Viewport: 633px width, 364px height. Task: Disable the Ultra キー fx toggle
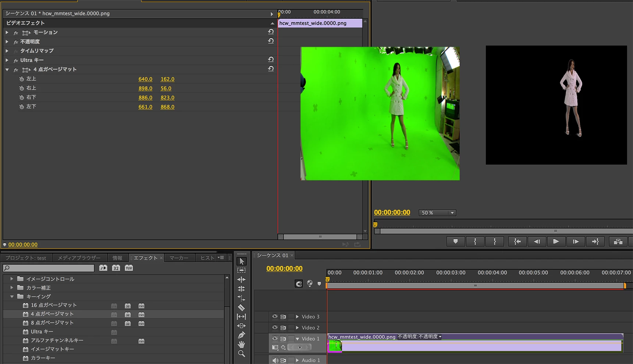[x=16, y=60]
